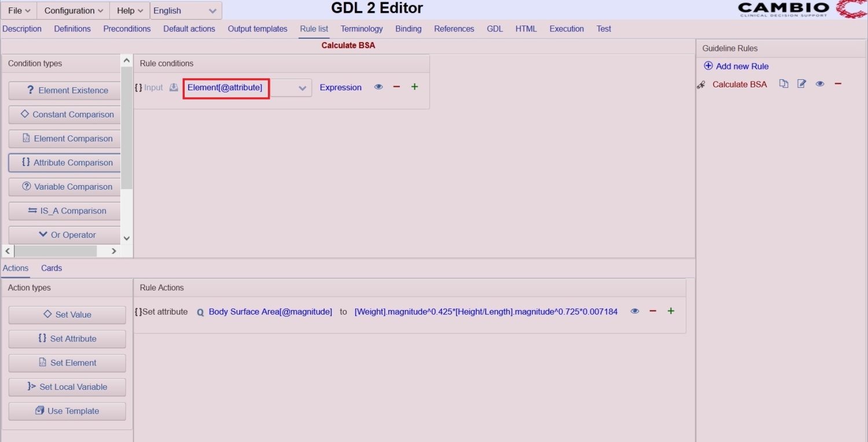
Task: Click the edit pencil icon for Calculate BSA
Action: [x=801, y=84]
